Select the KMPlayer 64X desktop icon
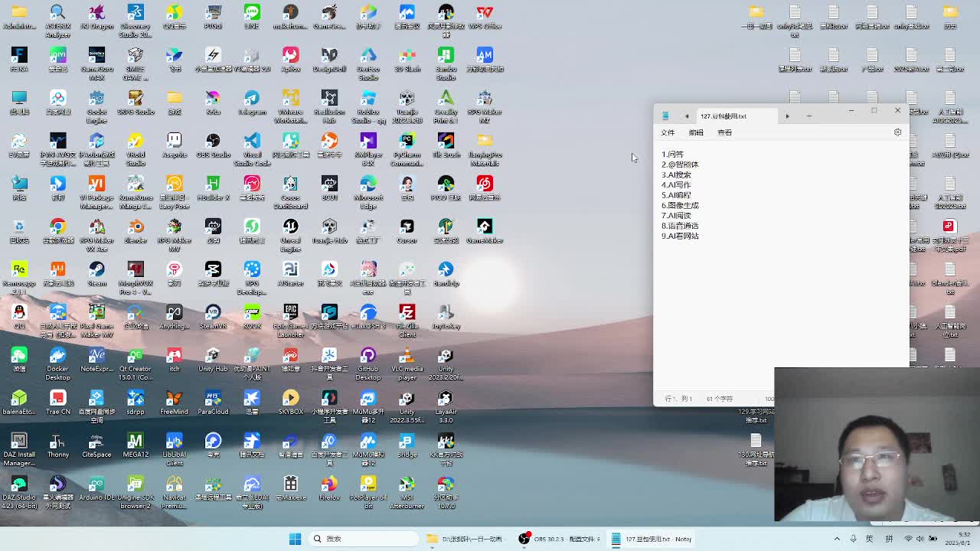This screenshot has width=980, height=551. point(368,149)
